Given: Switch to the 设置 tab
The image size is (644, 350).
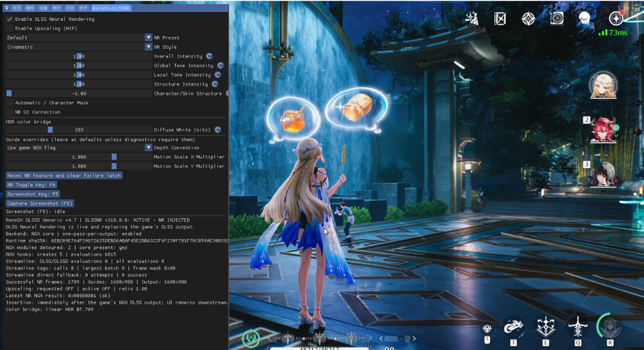Looking at the screenshot, I should 43,8.
